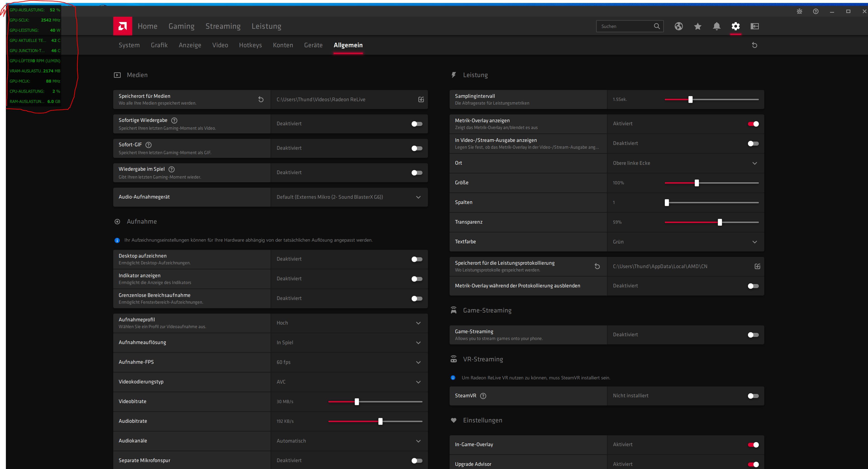The width and height of the screenshot is (868, 469).
Task: Open Textfarbe dropdown
Action: (685, 242)
